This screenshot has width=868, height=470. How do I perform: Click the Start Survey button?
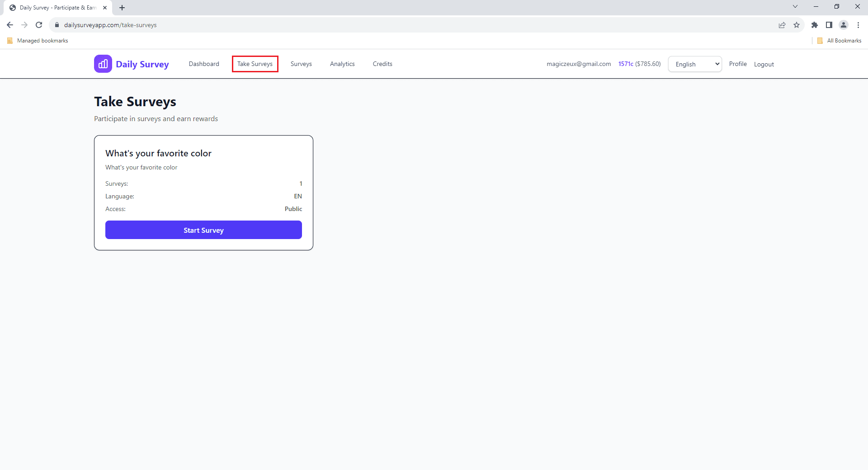pyautogui.click(x=203, y=230)
